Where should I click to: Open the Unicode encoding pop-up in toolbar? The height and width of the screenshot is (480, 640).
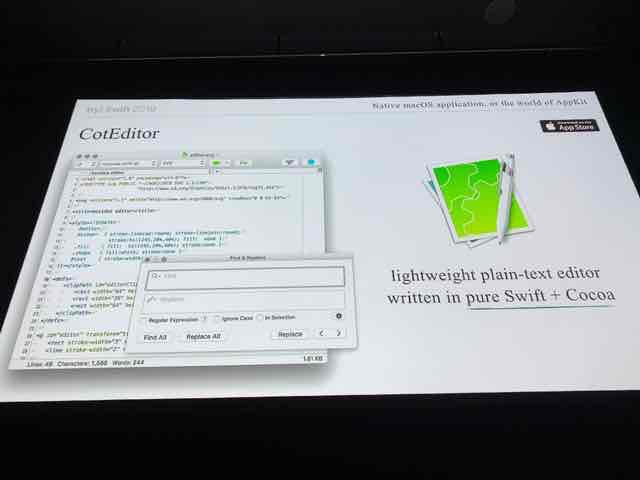128,164
